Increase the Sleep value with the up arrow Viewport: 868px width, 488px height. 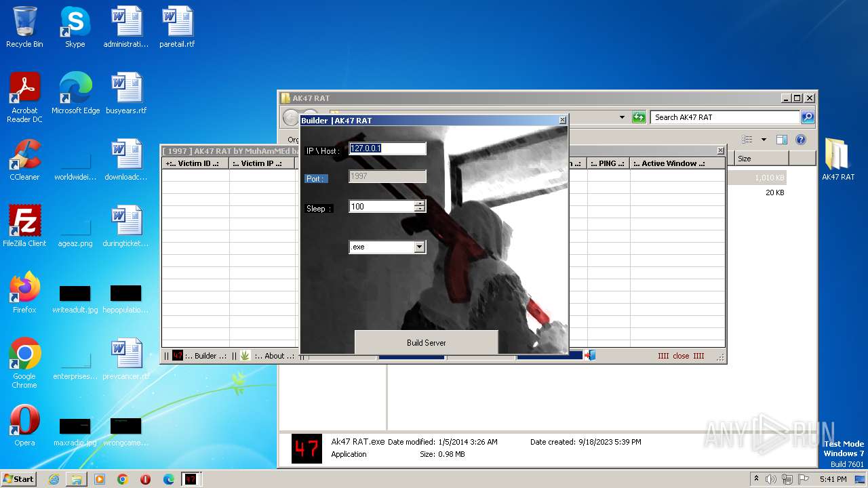pyautogui.click(x=420, y=203)
